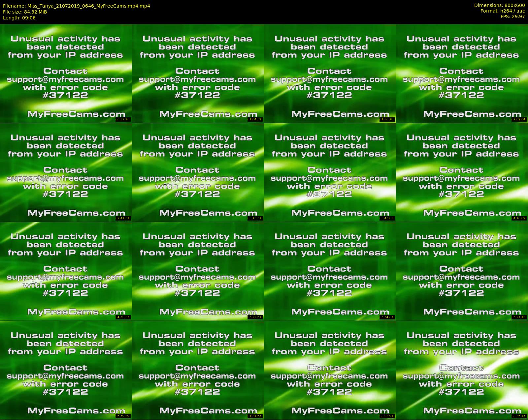Viewport: 528px width, 420px height.
Task: Open the frame thumbnail from 05:22.61
Action: point(198,271)
